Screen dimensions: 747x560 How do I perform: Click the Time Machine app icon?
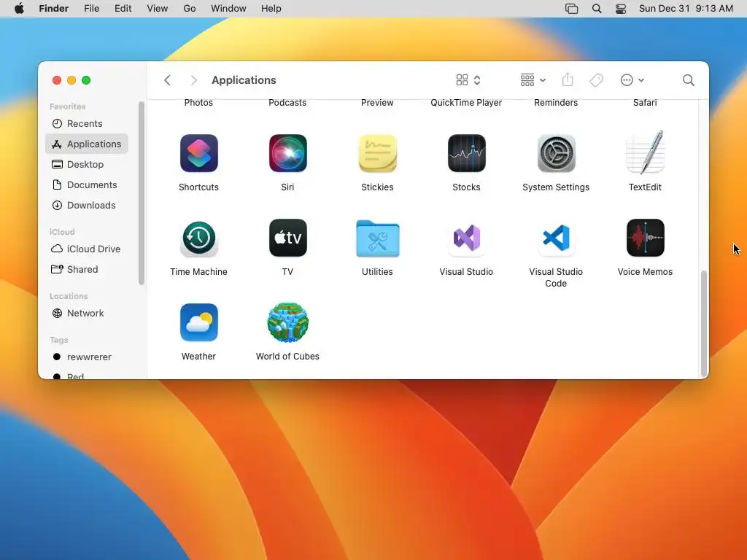pos(198,238)
